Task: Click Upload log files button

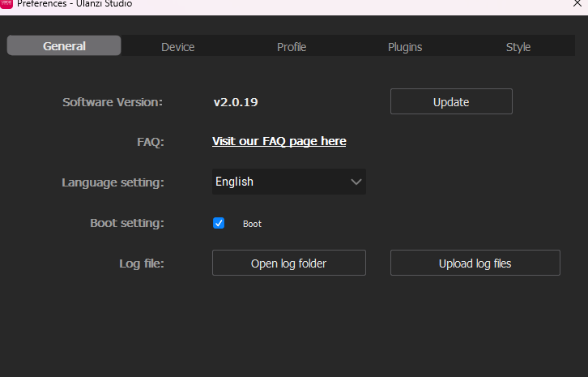Action: tap(475, 263)
